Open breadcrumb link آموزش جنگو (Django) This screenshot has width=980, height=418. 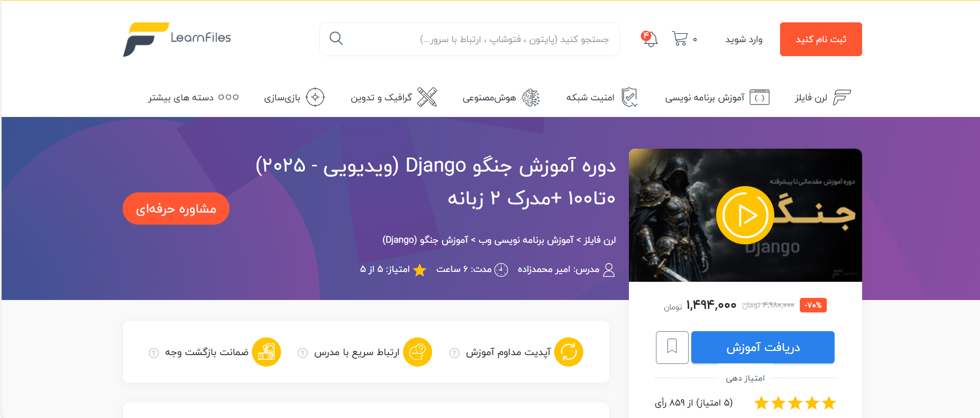click(425, 240)
